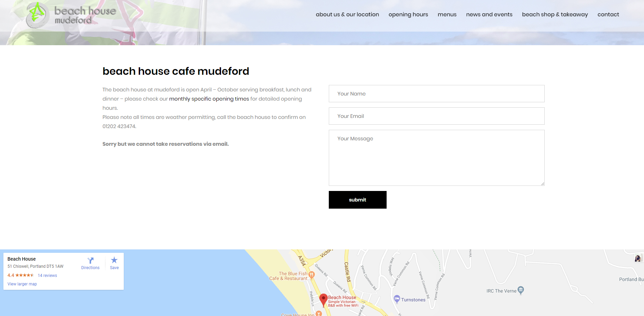Screen dimensions: 644x316
Task: Click the Beach House Mudeford logo
Action: (71, 15)
